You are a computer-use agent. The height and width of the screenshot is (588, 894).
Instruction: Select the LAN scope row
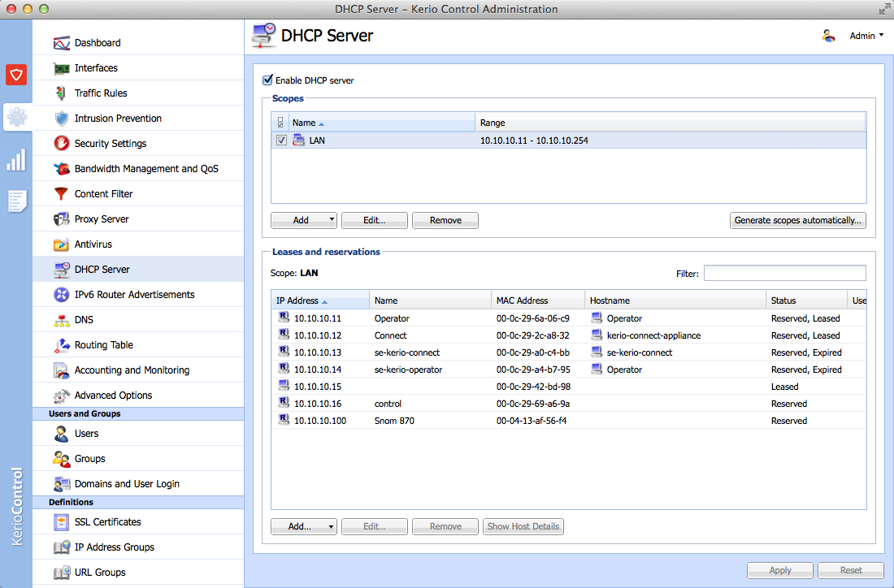tap(568, 141)
